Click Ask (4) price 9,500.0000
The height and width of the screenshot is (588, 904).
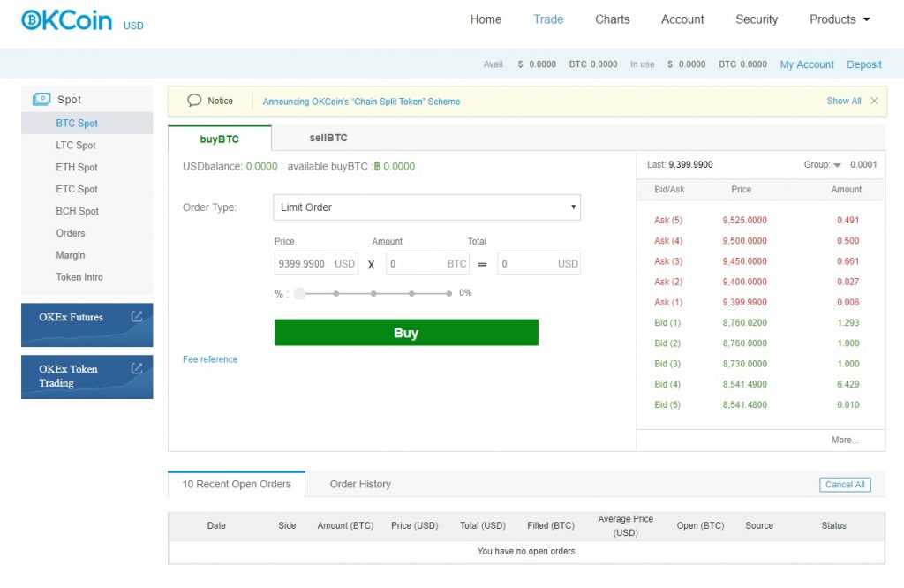click(x=744, y=241)
